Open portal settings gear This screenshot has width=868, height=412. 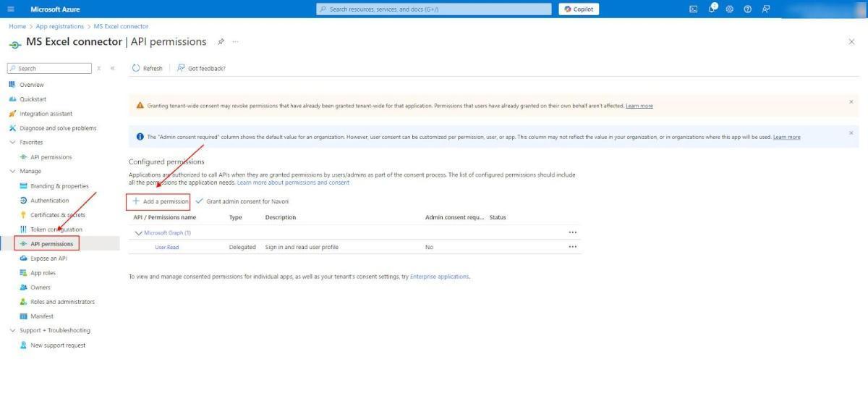[729, 9]
